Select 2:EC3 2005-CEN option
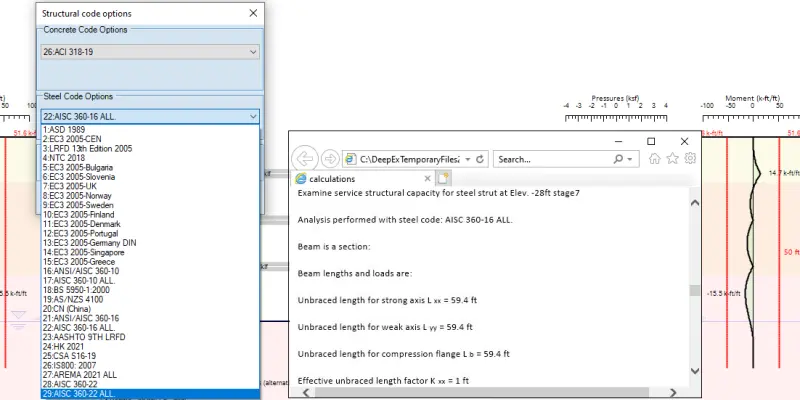 [x=72, y=139]
